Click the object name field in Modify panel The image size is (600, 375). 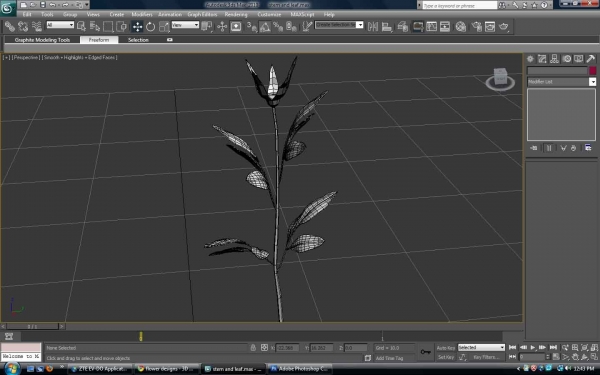[557, 70]
